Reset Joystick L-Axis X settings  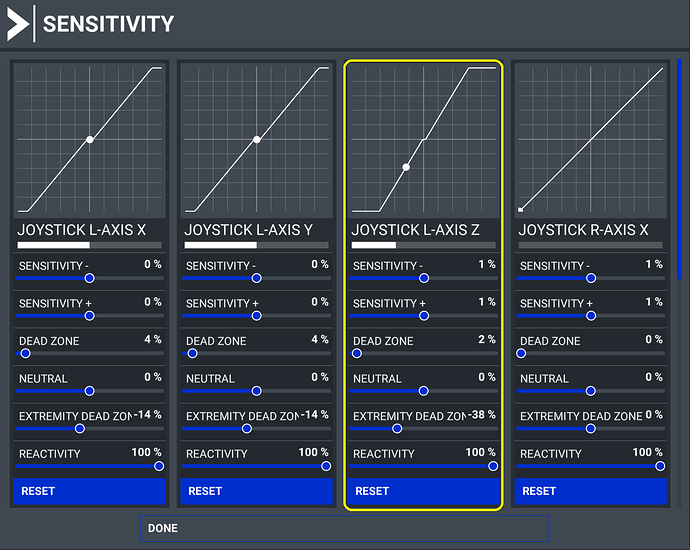pos(89,491)
